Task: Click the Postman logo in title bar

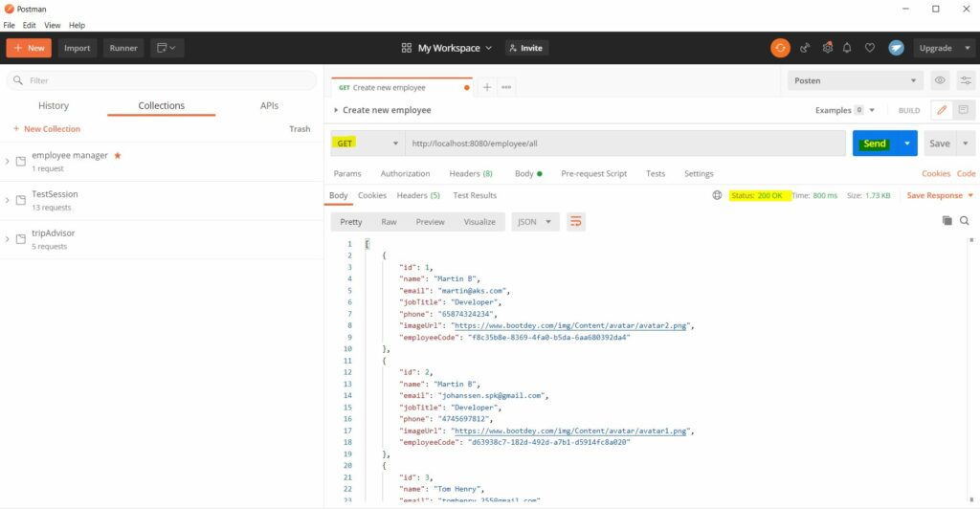Action: pyautogui.click(x=10, y=9)
